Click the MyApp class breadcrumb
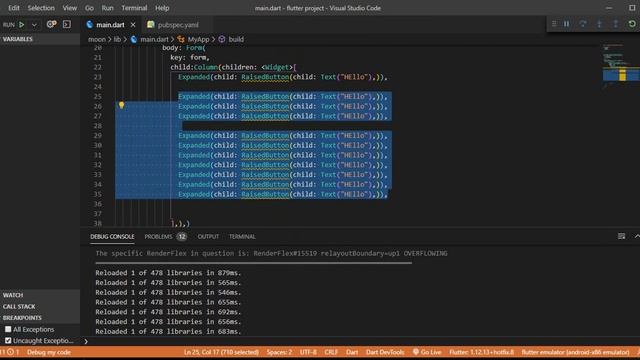The height and width of the screenshot is (360, 640). pos(198,39)
